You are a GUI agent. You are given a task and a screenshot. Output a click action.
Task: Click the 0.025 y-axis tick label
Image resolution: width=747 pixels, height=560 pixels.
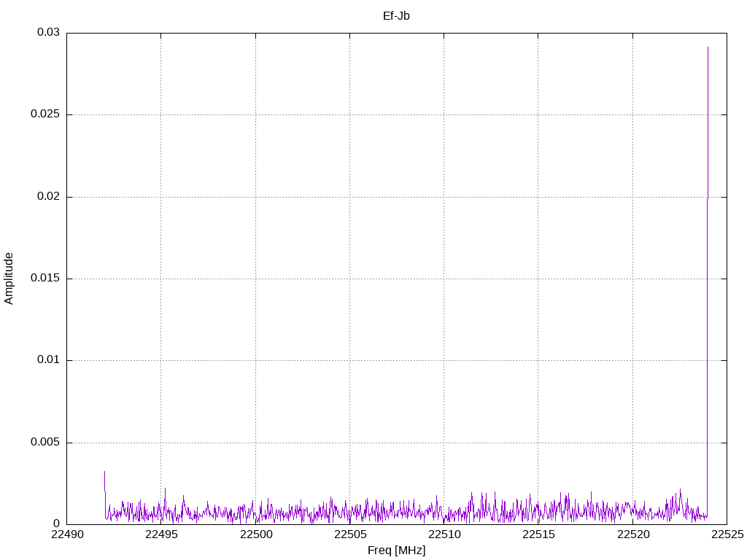coord(45,114)
